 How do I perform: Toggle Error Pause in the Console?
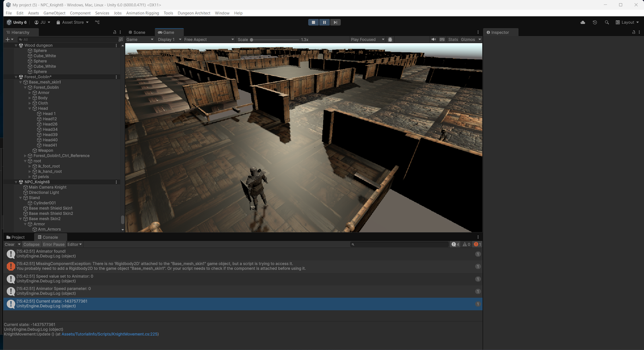(x=54, y=244)
